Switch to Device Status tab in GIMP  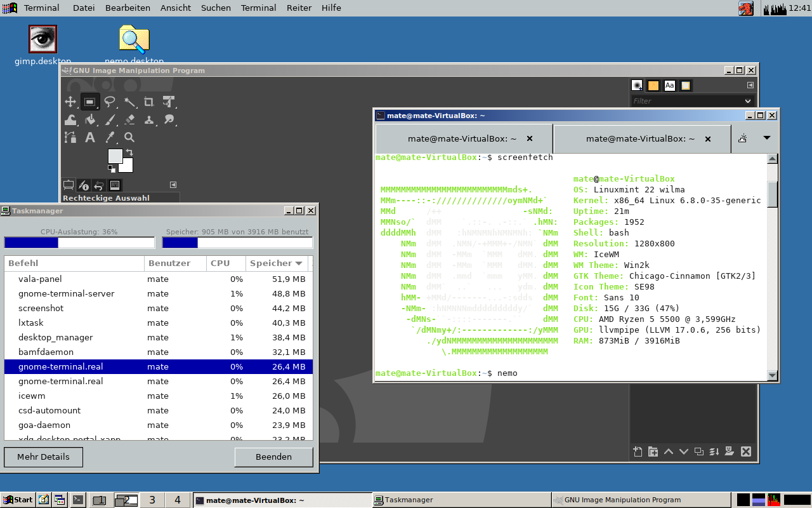pyautogui.click(x=84, y=185)
